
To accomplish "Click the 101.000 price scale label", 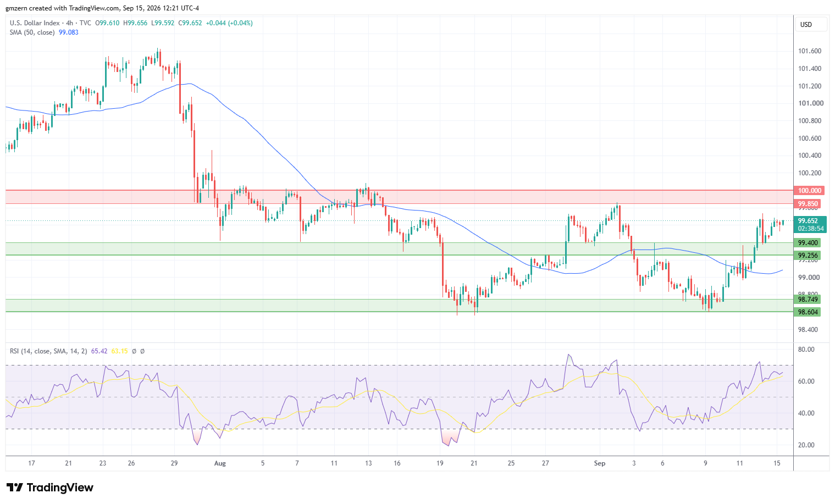I will [x=810, y=103].
